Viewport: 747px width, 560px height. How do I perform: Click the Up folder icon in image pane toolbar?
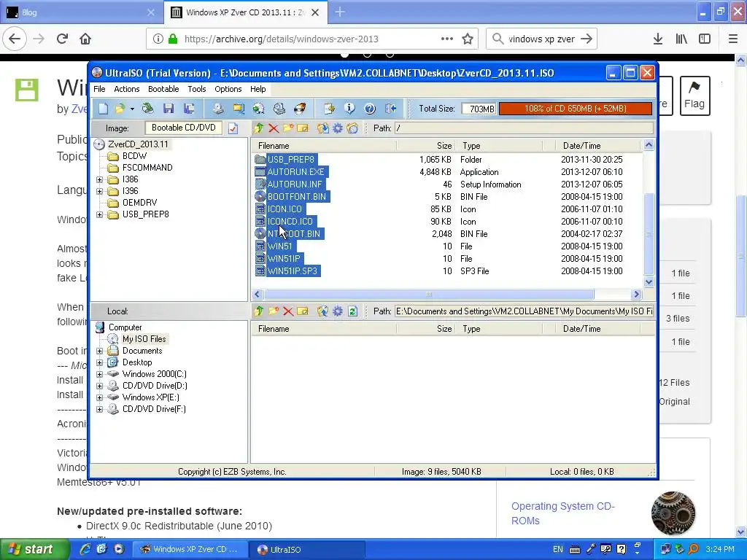(259, 128)
